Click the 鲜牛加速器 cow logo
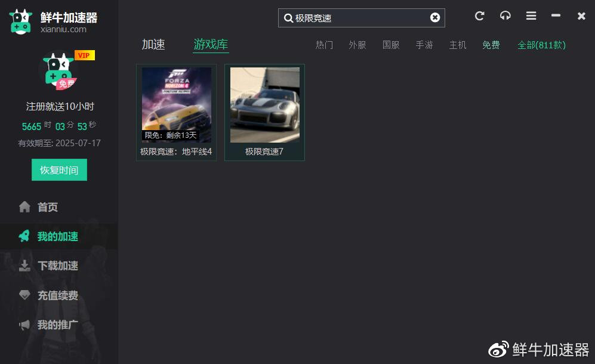 [21, 22]
